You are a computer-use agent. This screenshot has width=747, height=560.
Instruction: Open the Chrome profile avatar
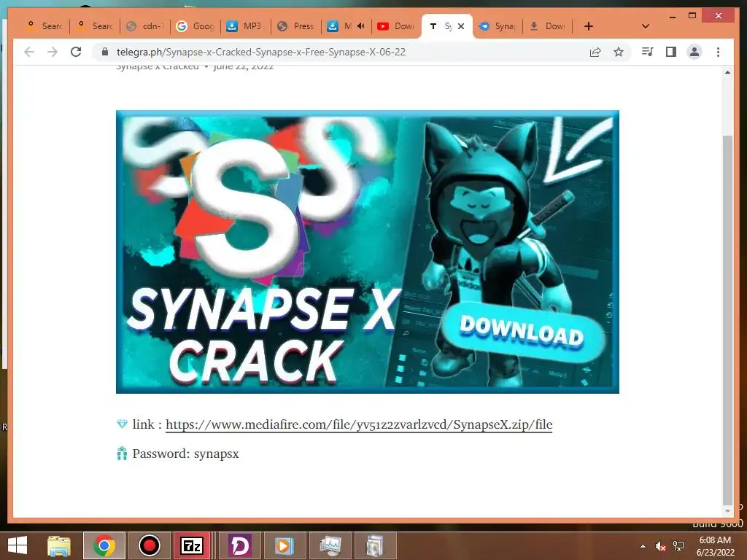coord(694,52)
